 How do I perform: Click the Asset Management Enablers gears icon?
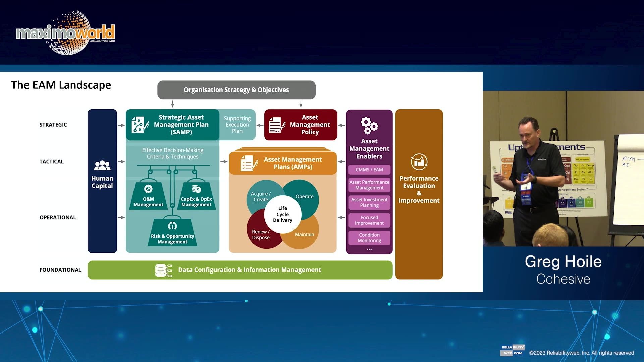[x=369, y=126]
